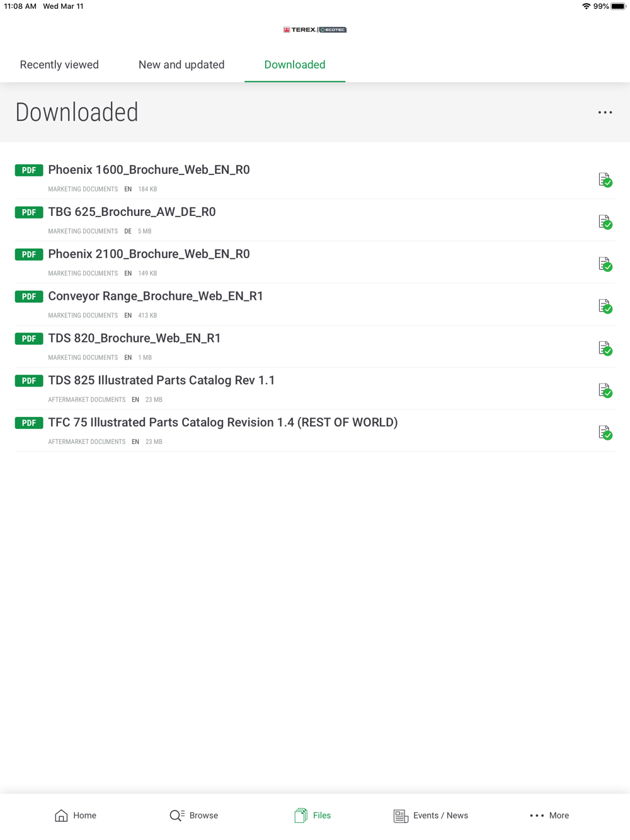Select Files in bottom navigation
The width and height of the screenshot is (630, 840).
click(312, 815)
